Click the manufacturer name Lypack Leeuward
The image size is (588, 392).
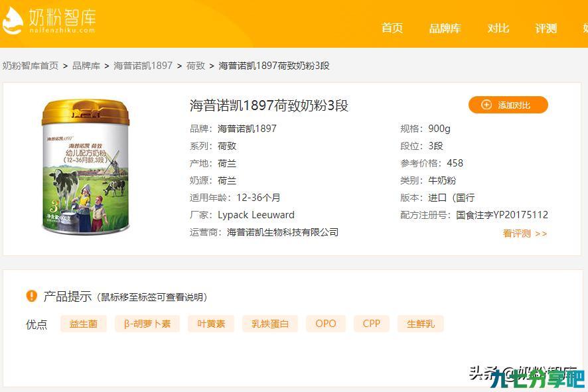pos(256,215)
